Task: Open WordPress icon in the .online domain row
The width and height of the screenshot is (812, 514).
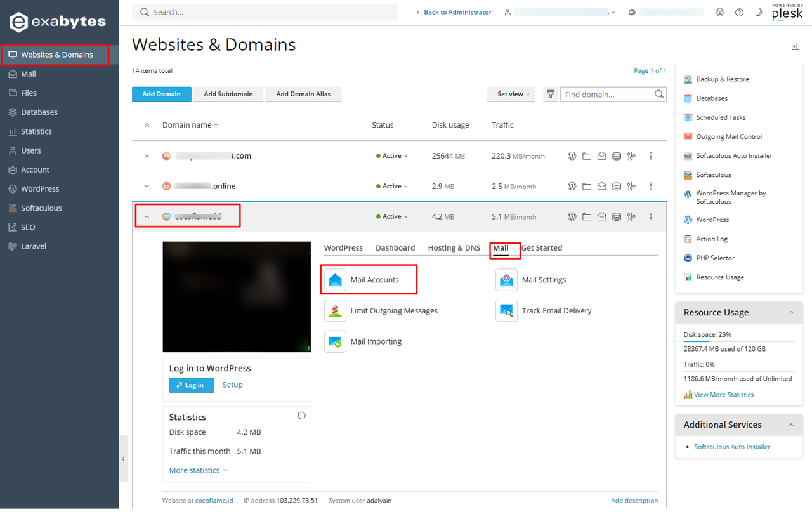Action: tap(572, 187)
